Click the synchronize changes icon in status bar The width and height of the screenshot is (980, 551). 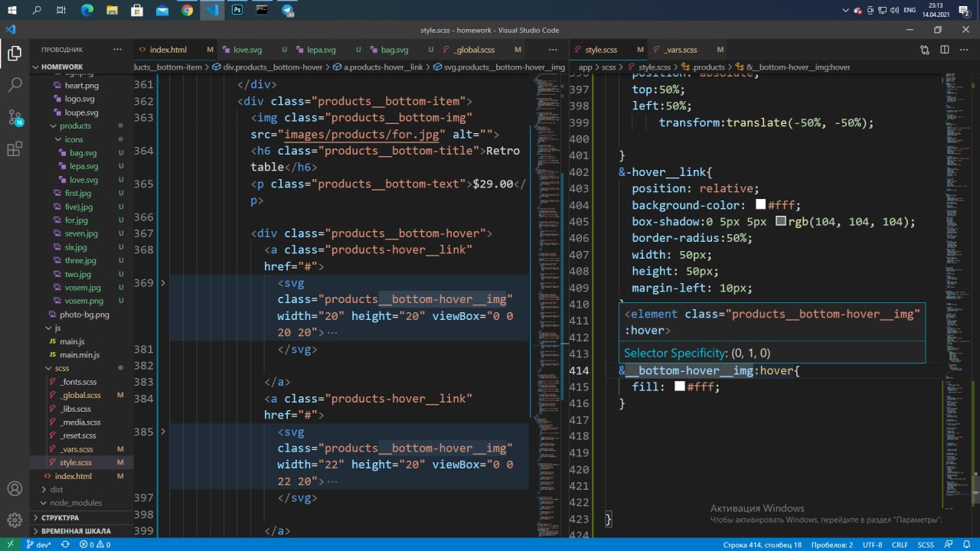(65, 545)
